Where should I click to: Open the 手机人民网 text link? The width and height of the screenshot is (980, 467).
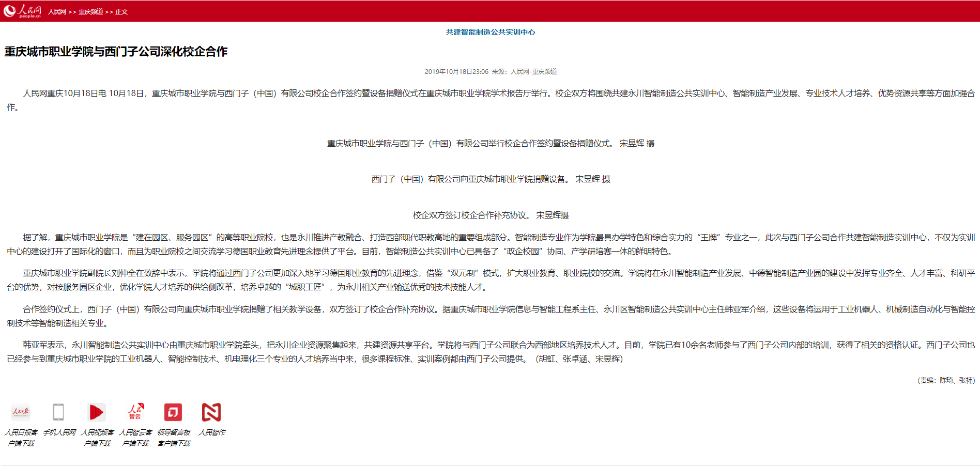(x=59, y=432)
